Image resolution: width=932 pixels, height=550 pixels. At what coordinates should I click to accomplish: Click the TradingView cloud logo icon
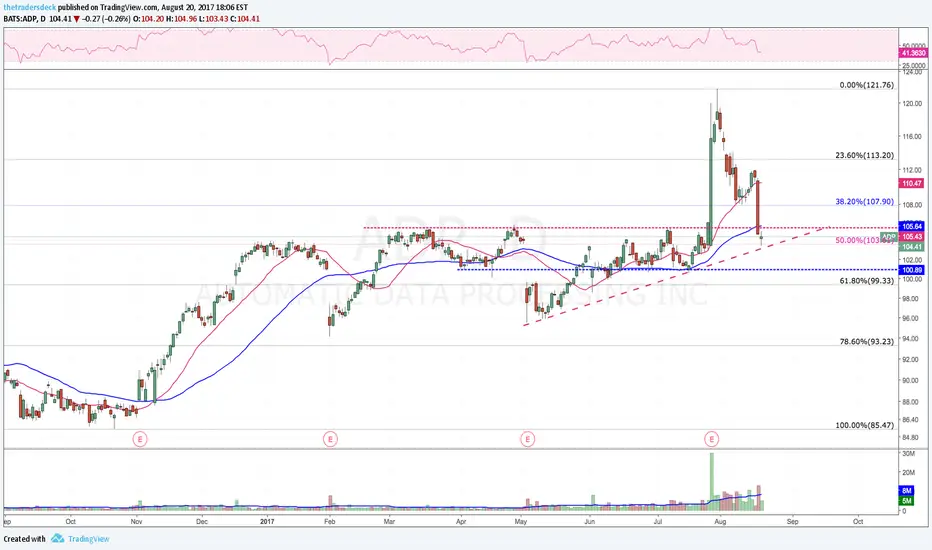click(57, 538)
